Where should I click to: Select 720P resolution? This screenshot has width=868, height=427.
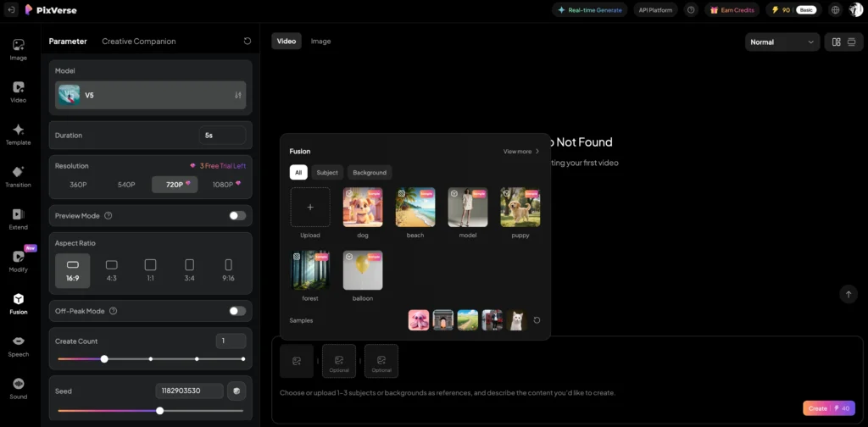pyautogui.click(x=175, y=185)
